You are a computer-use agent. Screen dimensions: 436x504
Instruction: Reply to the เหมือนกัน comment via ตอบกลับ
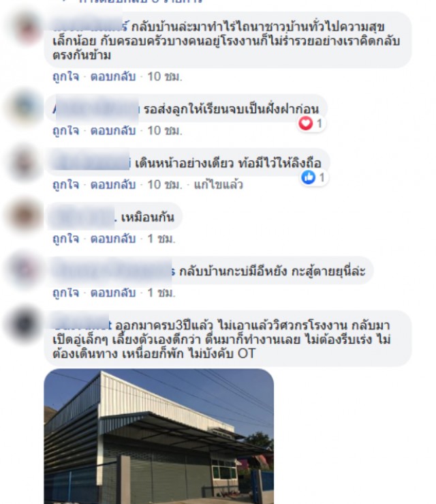pos(113,239)
